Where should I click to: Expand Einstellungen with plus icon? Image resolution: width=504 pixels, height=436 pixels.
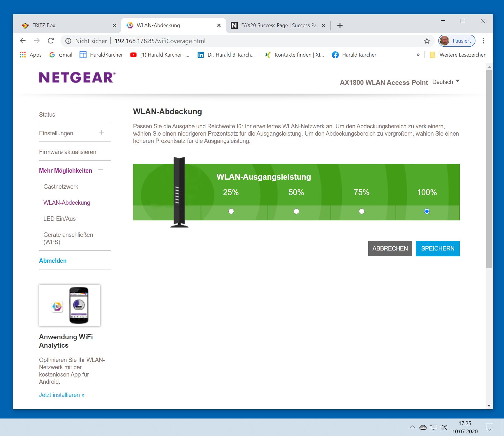click(102, 132)
